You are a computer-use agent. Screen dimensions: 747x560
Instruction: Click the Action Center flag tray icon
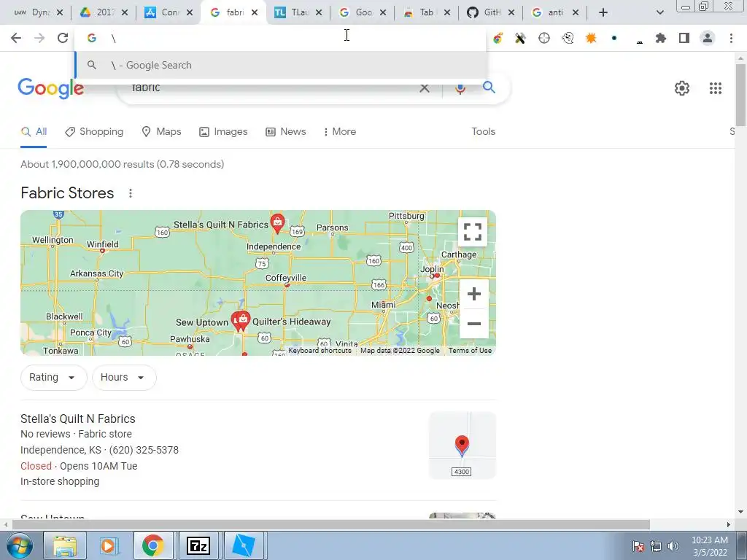(x=638, y=546)
